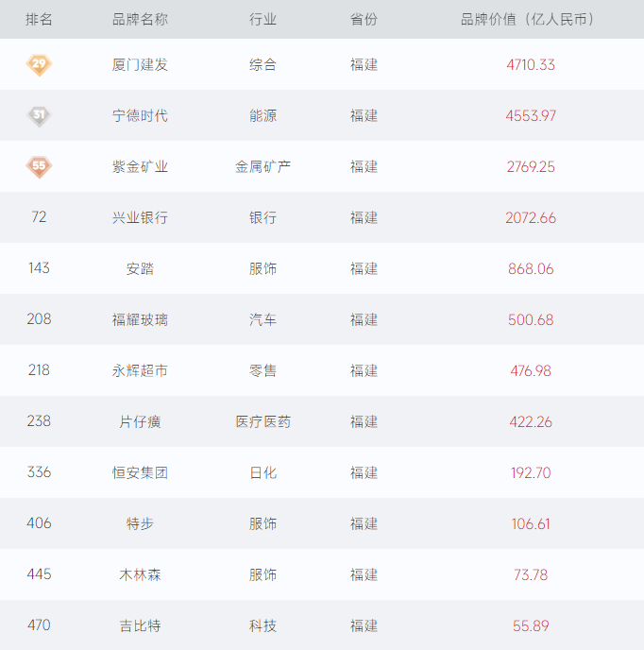The image size is (644, 650).
Task: Click the 服饰 industry cell for 木林森
Action: click(x=263, y=575)
